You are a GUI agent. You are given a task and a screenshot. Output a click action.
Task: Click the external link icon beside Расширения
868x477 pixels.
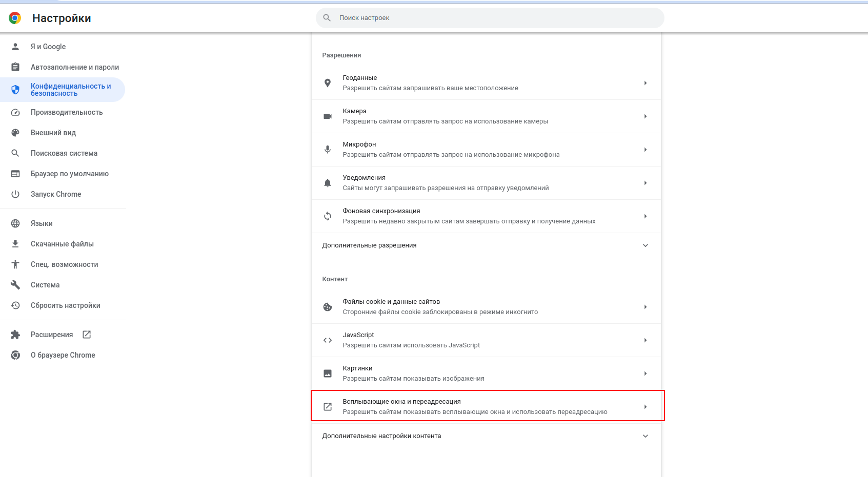tap(87, 335)
